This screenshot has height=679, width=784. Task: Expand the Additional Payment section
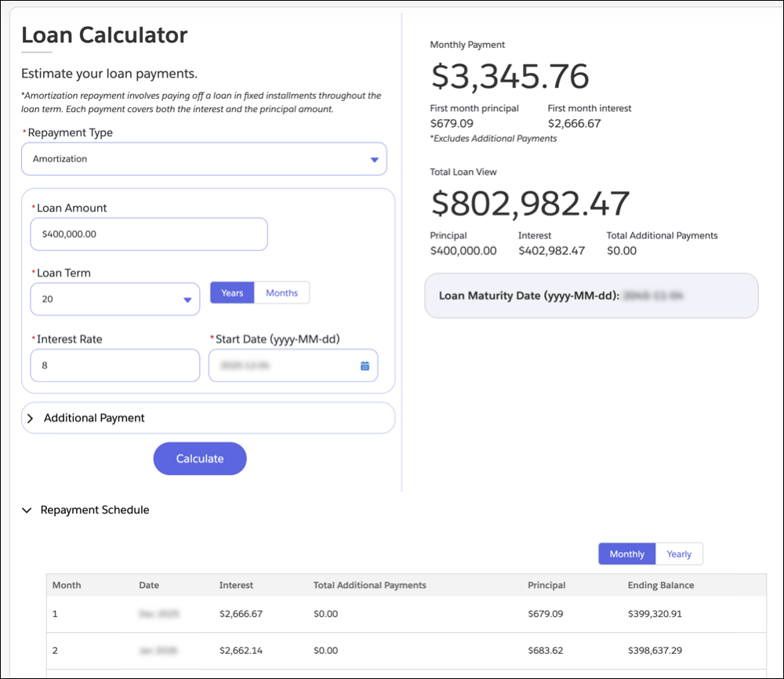click(208, 418)
